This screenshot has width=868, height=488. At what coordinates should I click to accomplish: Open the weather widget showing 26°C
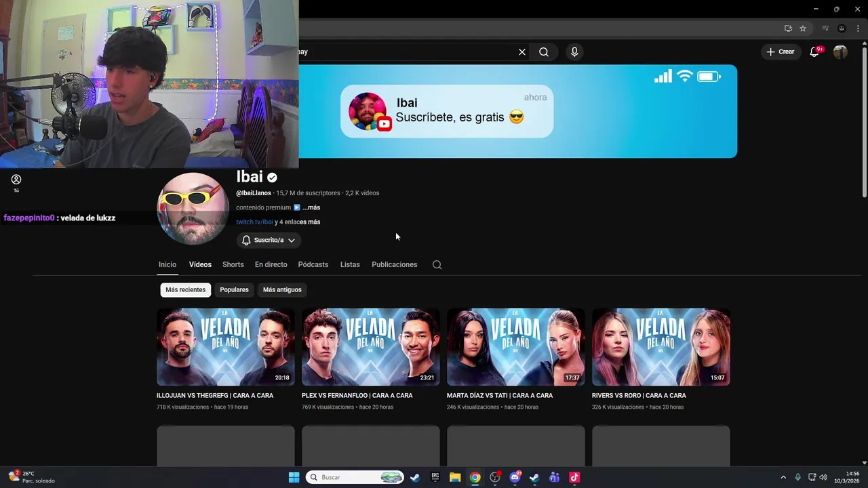(x=32, y=477)
